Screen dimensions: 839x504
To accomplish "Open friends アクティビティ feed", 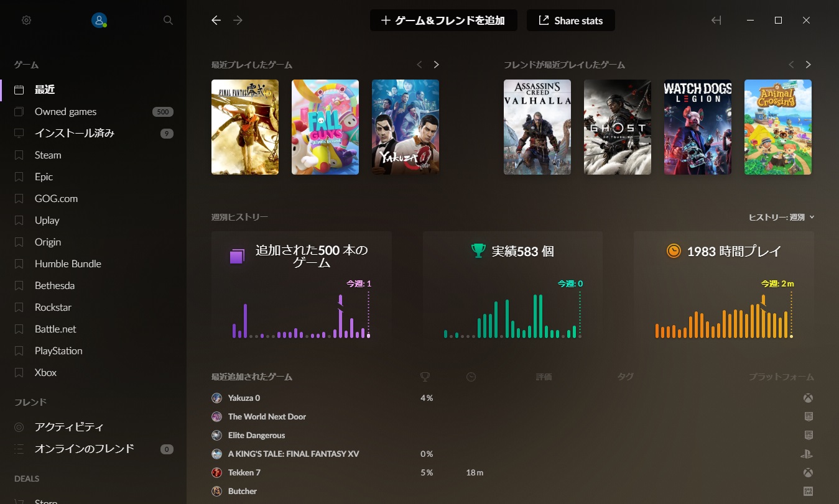I will (93, 427).
